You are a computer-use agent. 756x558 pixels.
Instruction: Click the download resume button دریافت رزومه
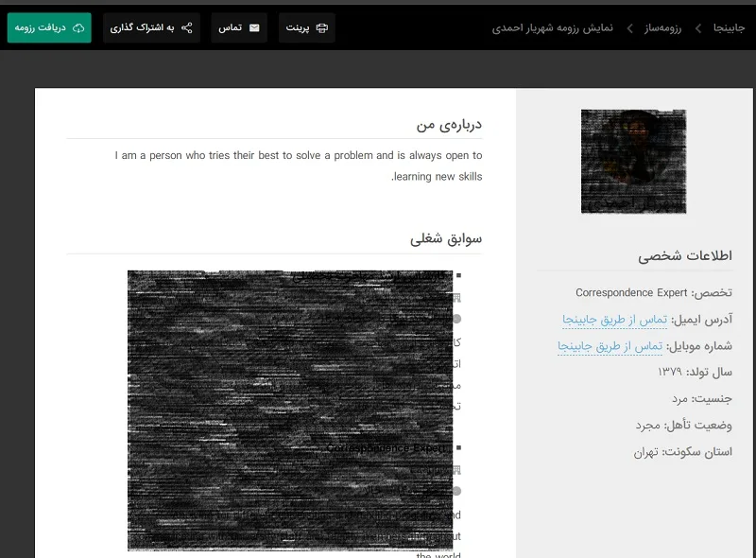(x=49, y=27)
